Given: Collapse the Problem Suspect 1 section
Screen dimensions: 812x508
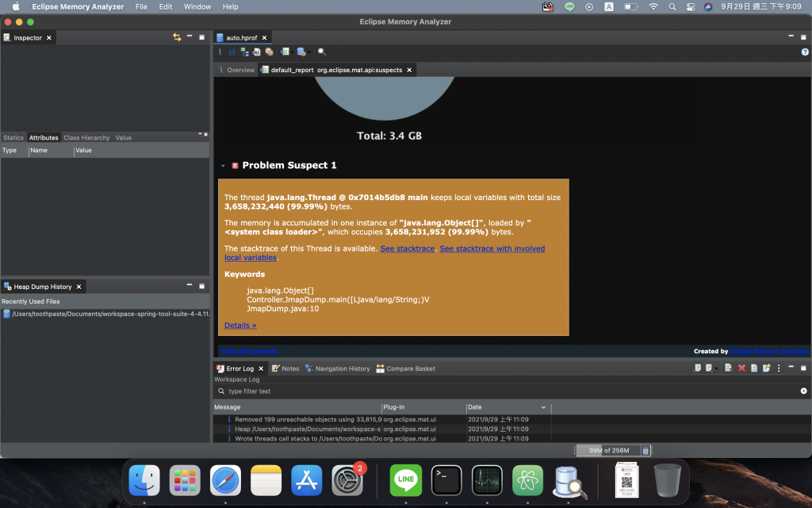Looking at the screenshot, I should [x=223, y=166].
